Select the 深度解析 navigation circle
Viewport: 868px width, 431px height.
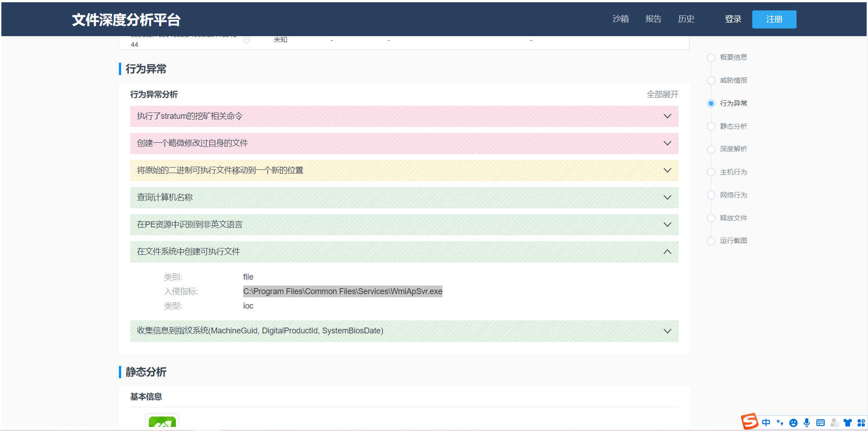[x=711, y=149]
